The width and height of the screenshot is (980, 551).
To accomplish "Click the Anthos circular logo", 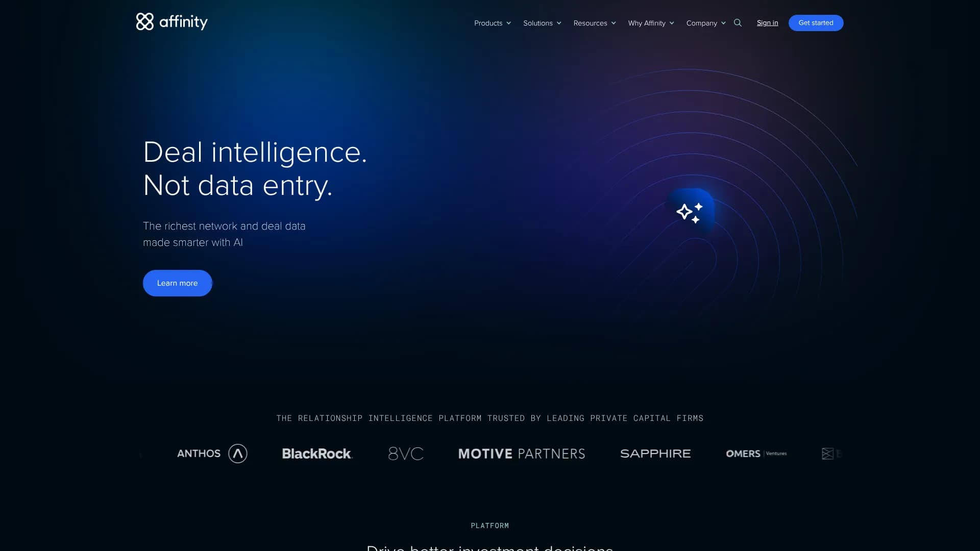I will point(237,454).
